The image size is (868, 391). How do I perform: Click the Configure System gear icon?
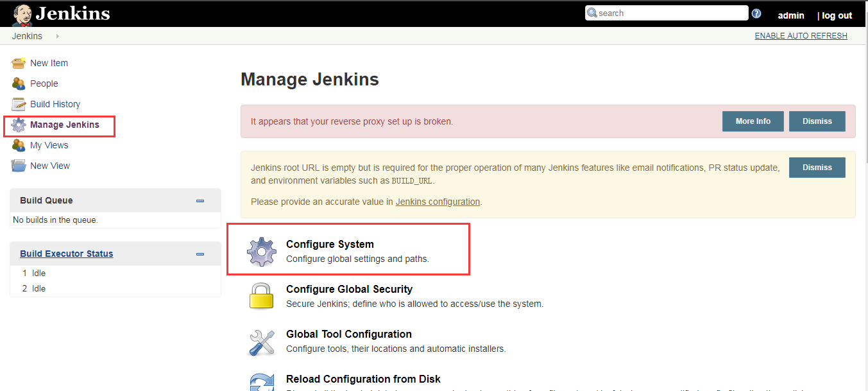(262, 252)
